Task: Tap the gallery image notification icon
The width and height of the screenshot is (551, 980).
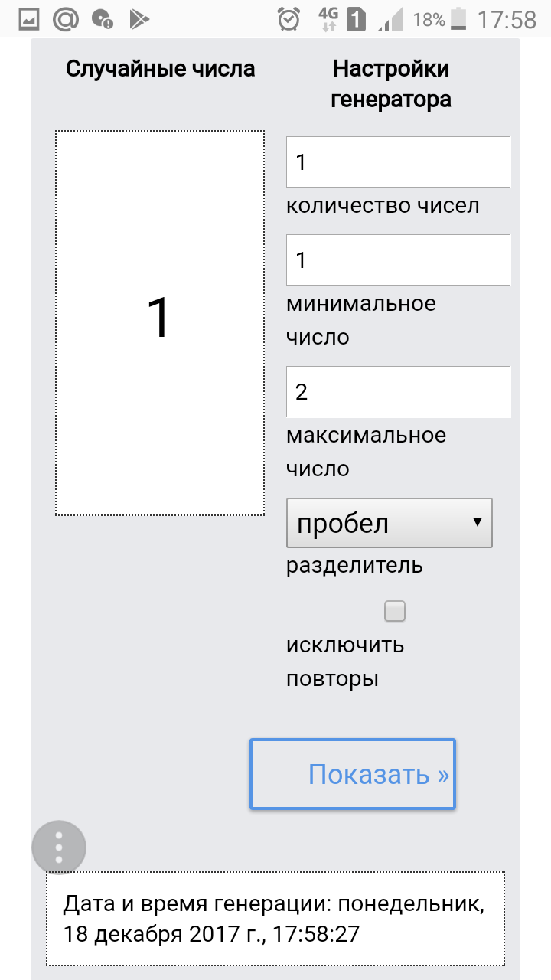Action: pos(28,20)
